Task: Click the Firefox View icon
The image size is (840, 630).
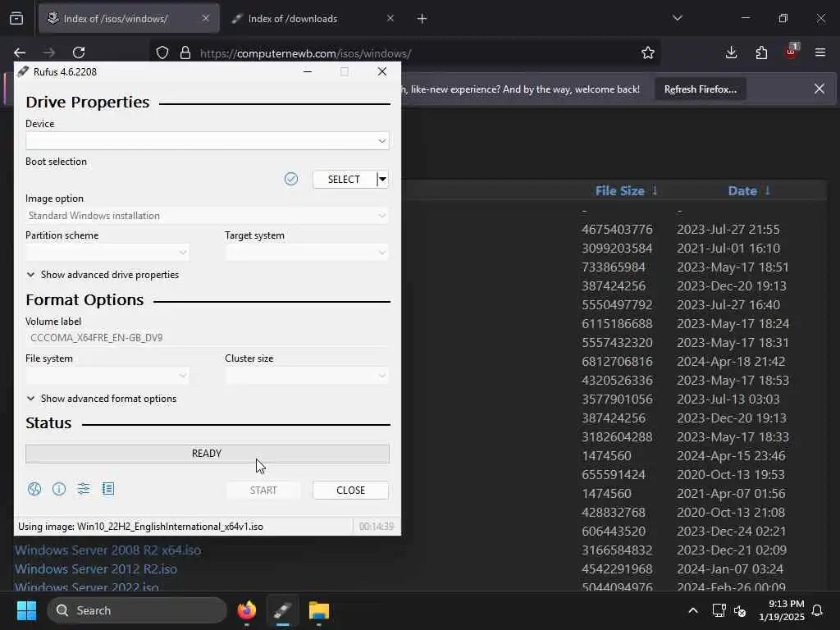Action: 16,19
